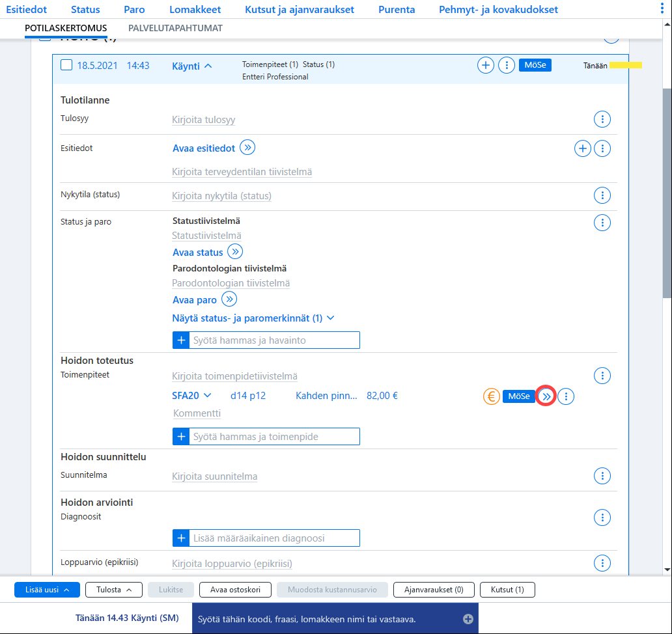Open the three-dot menu for Status ja paro
Screen dimensions: 672x634
tap(602, 223)
